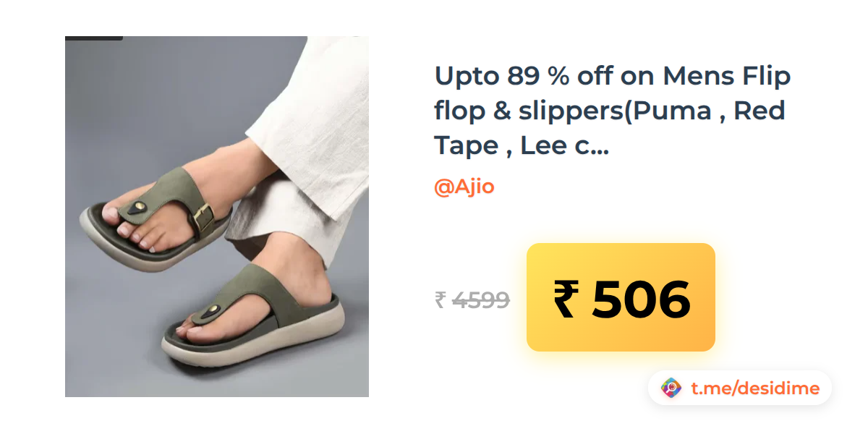Click the grey rupee symbol before 4599

tap(440, 299)
